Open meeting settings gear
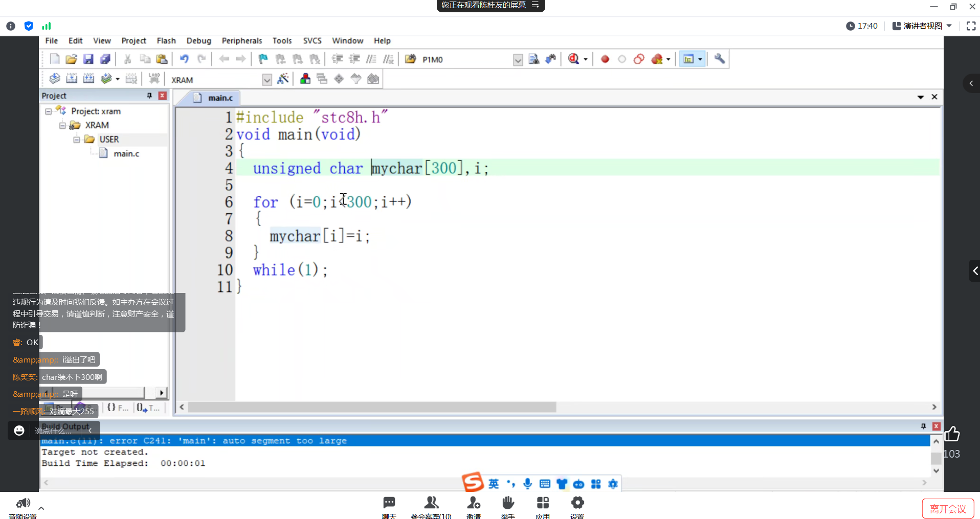Image resolution: width=980 pixels, height=519 pixels. tap(577, 507)
